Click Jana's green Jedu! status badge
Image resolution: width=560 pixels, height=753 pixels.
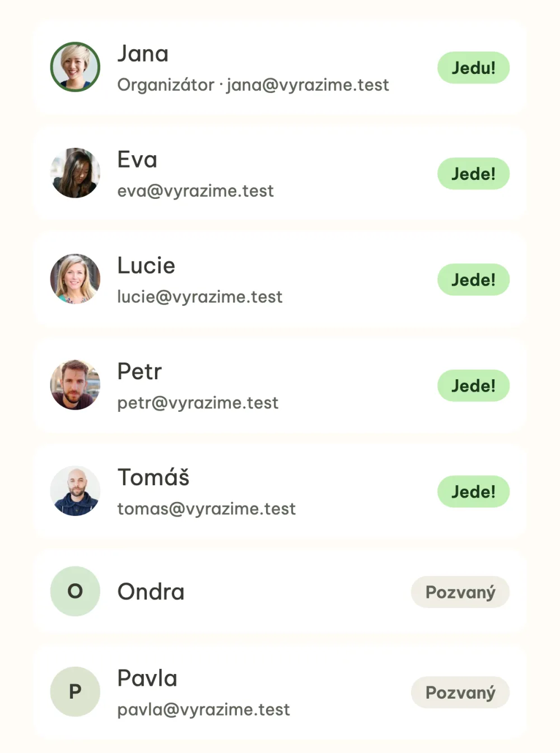(473, 68)
